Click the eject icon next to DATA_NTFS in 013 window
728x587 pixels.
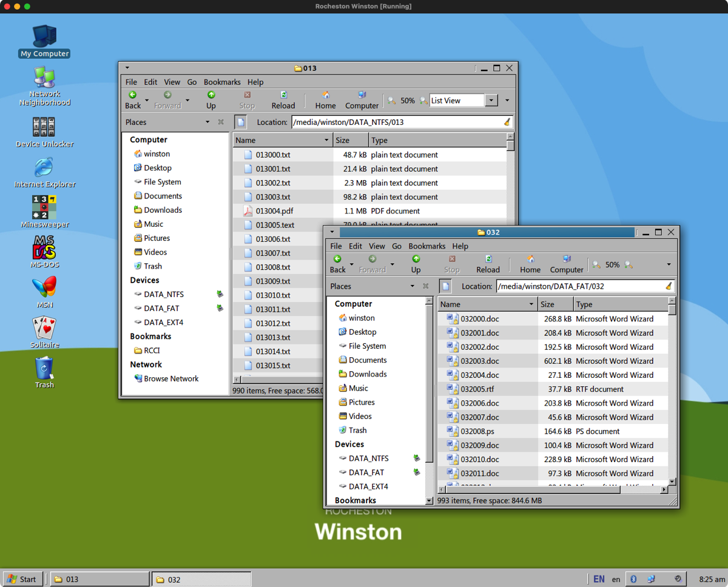coord(220,294)
